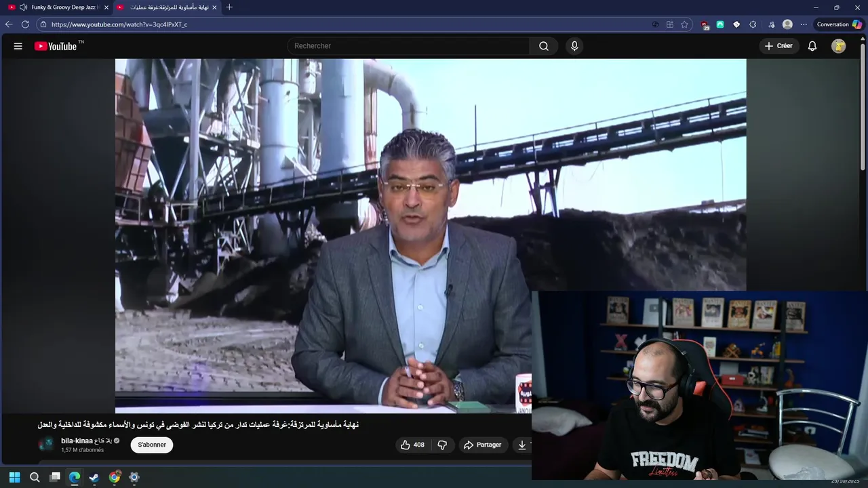
Task: Open Task View on taskbar
Action: coord(55,477)
